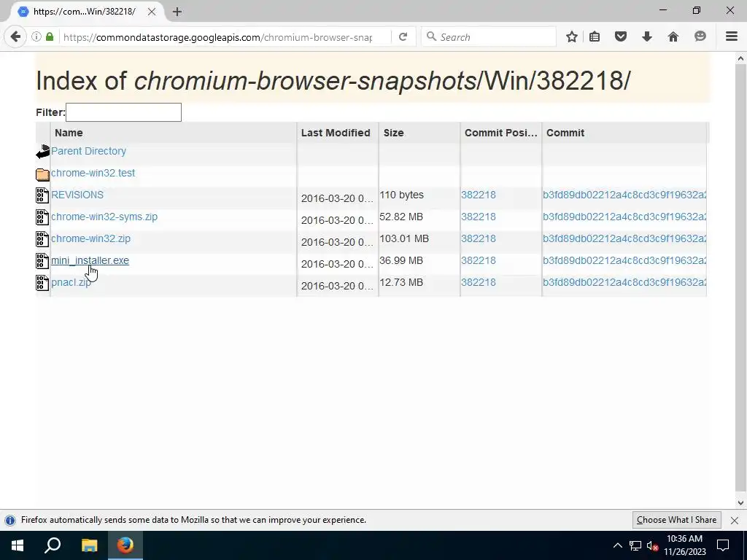Open File Explorer from taskbar
The height and width of the screenshot is (560, 747).
pyautogui.click(x=89, y=545)
